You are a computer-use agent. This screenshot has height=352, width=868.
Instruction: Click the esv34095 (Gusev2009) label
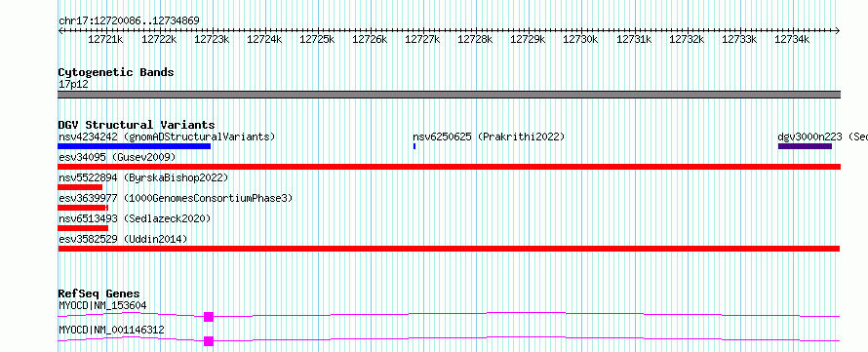(x=117, y=157)
